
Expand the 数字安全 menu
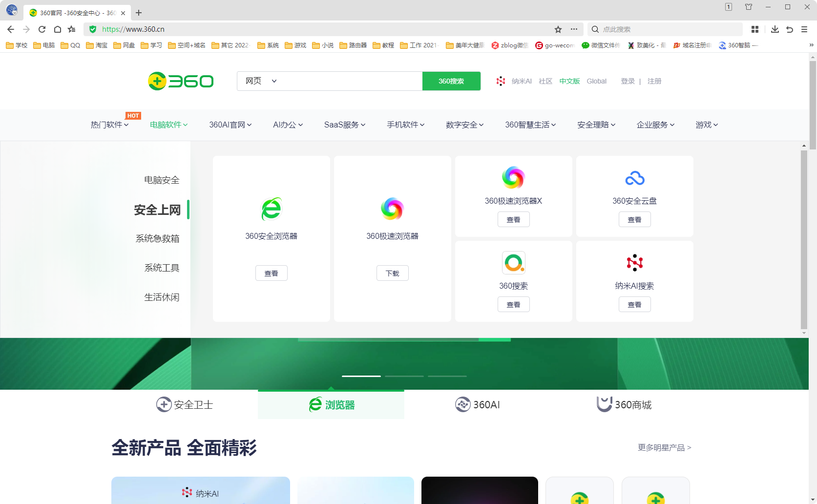[x=465, y=125]
